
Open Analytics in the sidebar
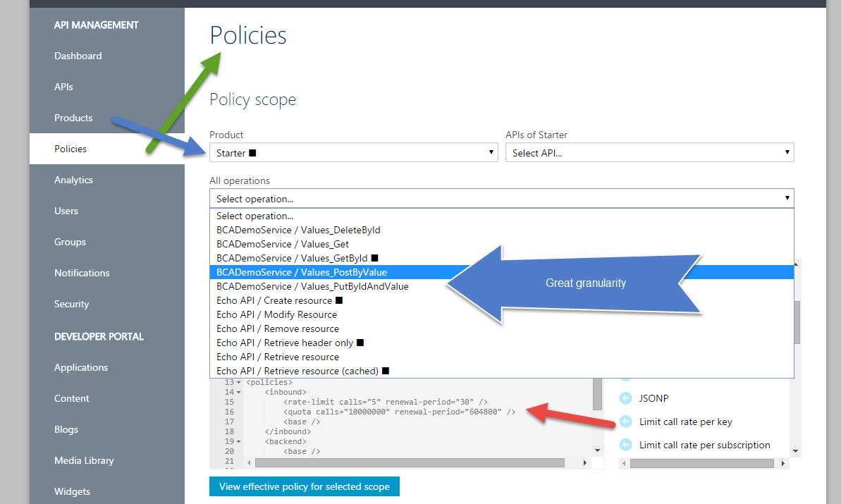[73, 180]
